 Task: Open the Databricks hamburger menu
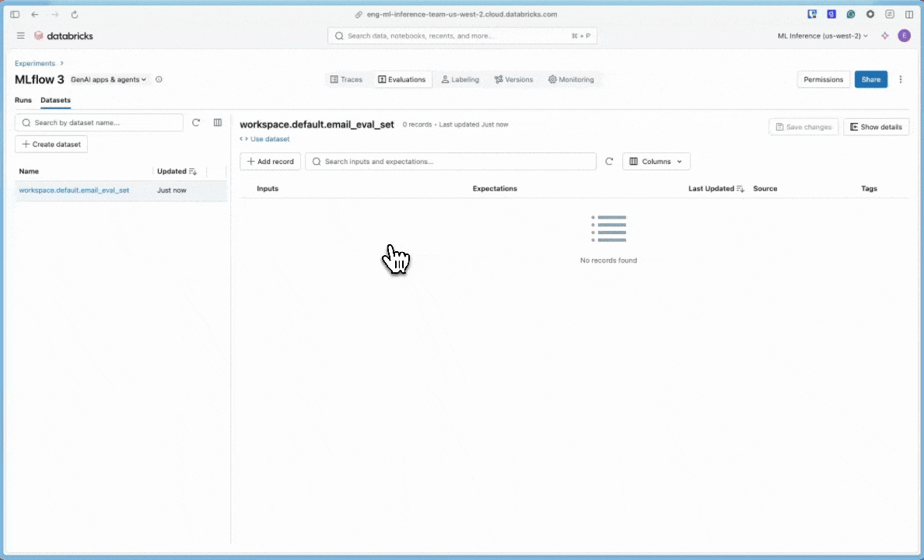[x=21, y=36]
